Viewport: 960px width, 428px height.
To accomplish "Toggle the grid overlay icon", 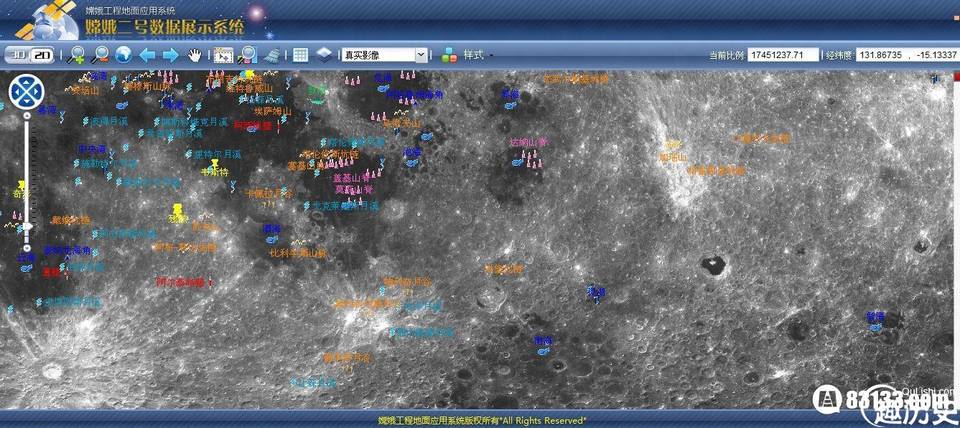I will tap(300, 55).
